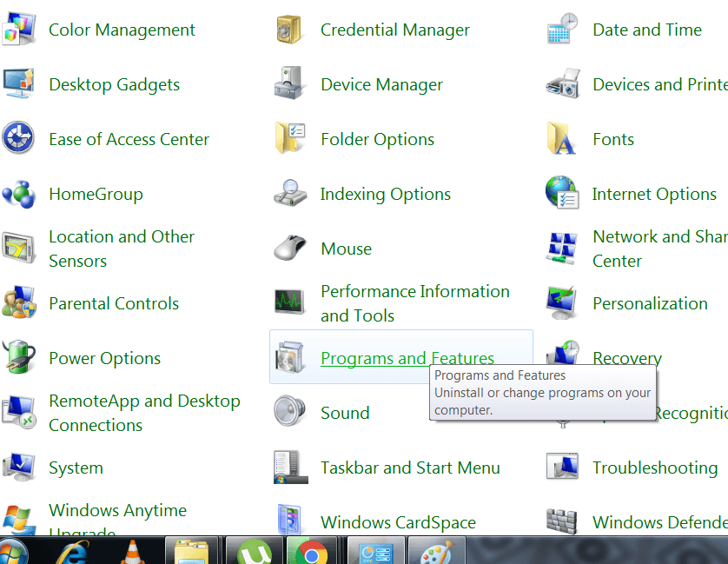The width and height of the screenshot is (728, 564).
Task: Open the Device Manager icon
Action: click(290, 85)
